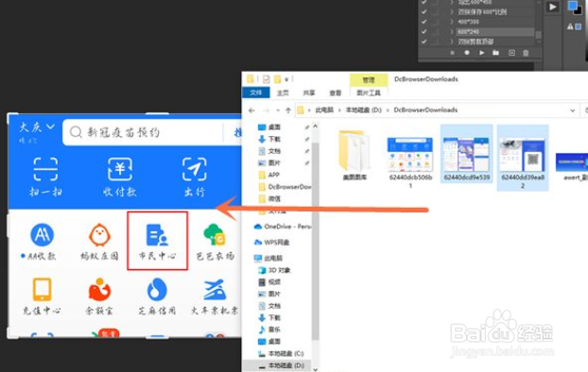Toggle the checkmark for the 400*300 action
Screen dimensions: 588x372
[424, 22]
